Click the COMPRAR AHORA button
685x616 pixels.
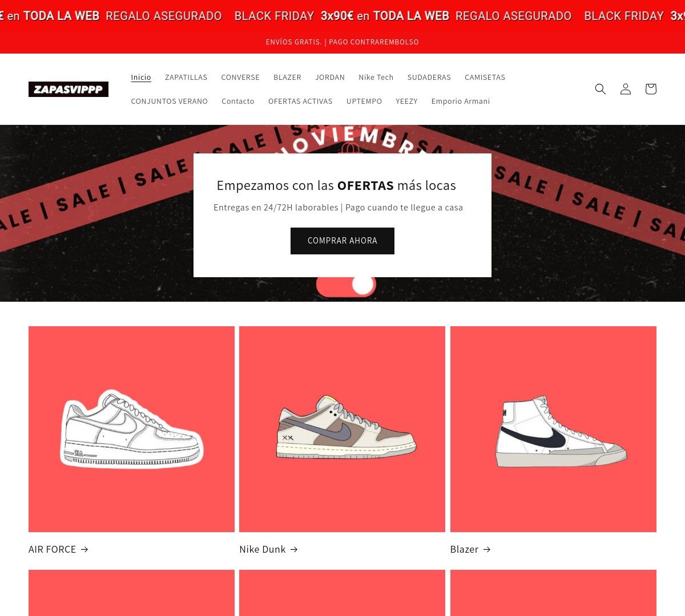pyautogui.click(x=342, y=241)
